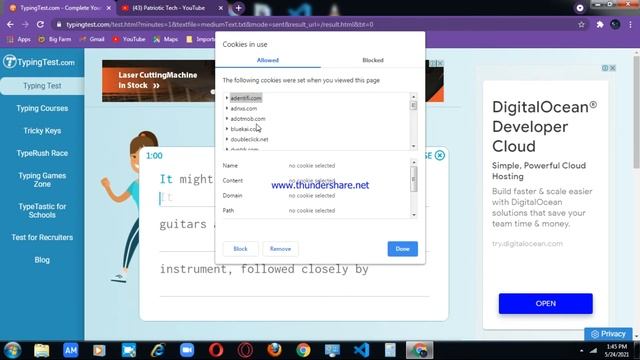Viewport: 640px width, 360px height.
Task: Click the Done button
Action: 402,249
